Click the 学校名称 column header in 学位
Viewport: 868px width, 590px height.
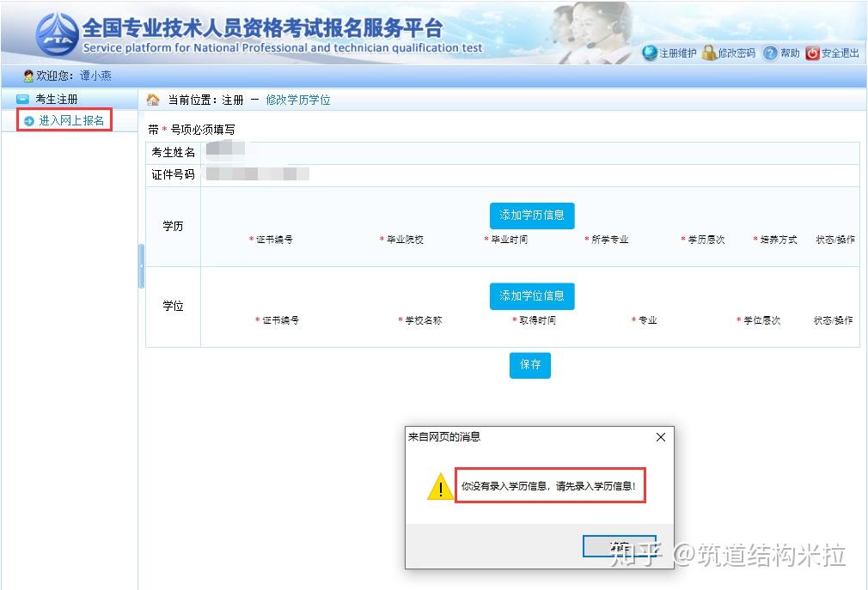tap(424, 320)
